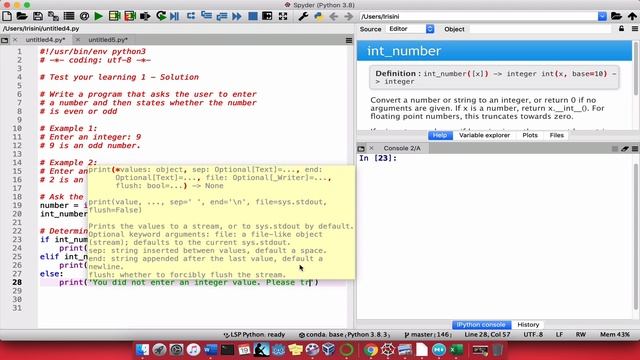Click the Object input field in the Help pane
Image resolution: width=640 pixels, height=360 pixels.
click(x=540, y=29)
